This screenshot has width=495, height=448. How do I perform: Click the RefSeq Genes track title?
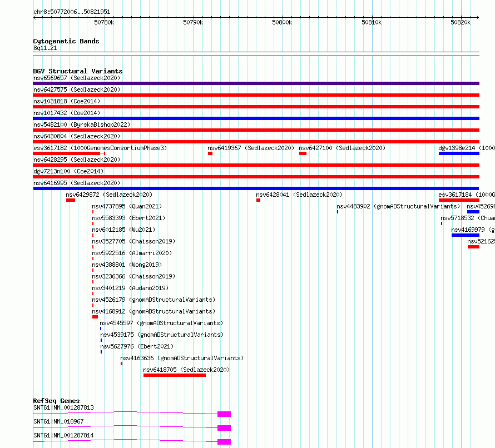click(x=56, y=401)
